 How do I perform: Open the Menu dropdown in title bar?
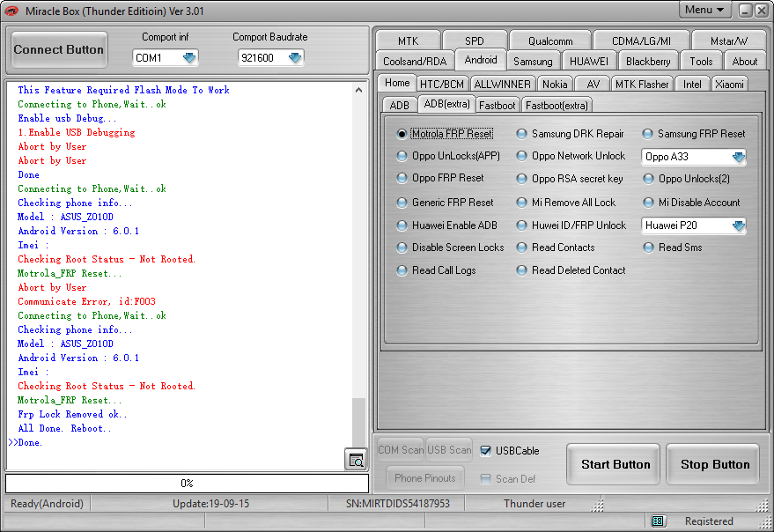pos(704,10)
